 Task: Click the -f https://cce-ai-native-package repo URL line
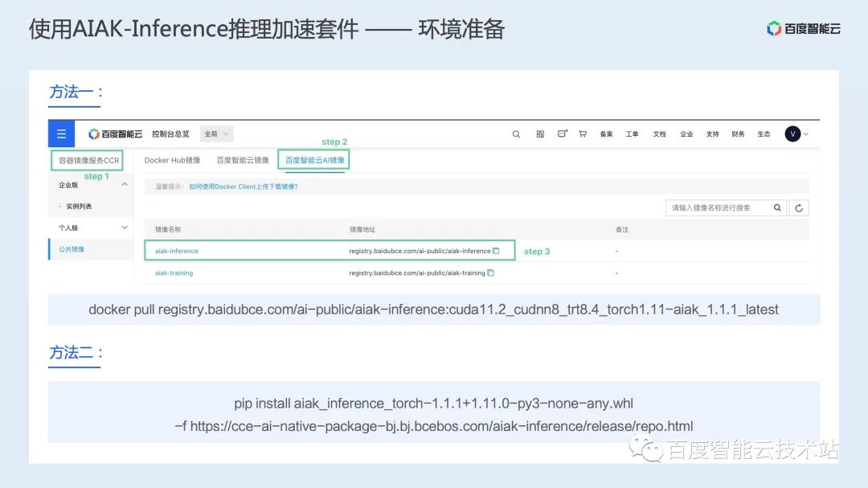(x=433, y=426)
